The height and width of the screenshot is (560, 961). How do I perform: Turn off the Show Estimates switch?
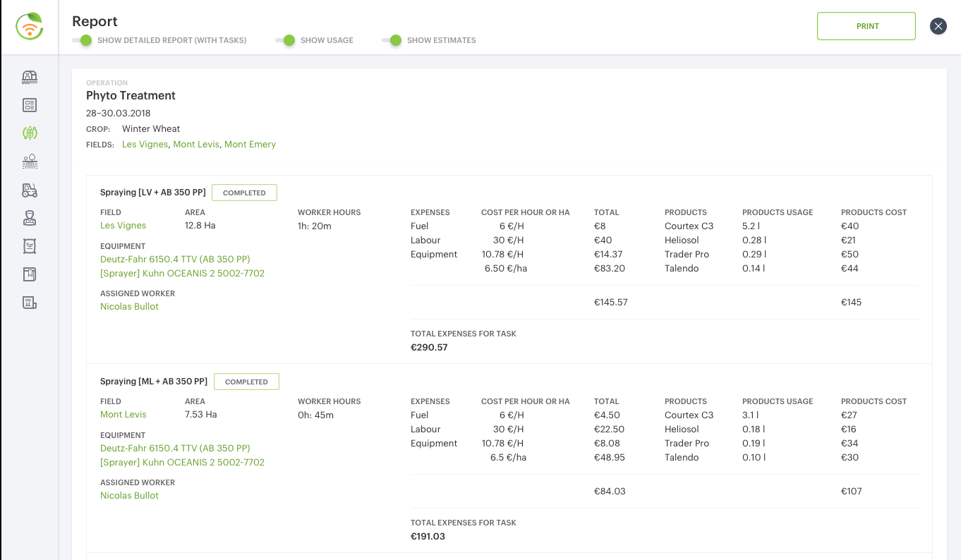point(392,40)
